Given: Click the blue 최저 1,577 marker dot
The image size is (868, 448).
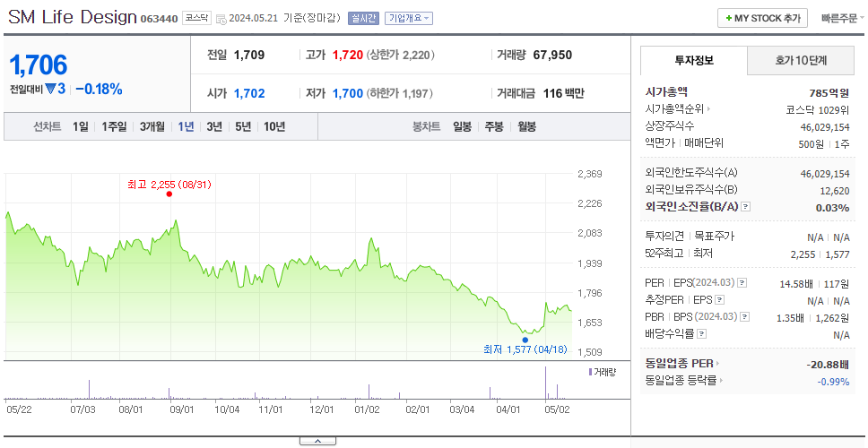Looking at the screenshot, I should [525, 340].
